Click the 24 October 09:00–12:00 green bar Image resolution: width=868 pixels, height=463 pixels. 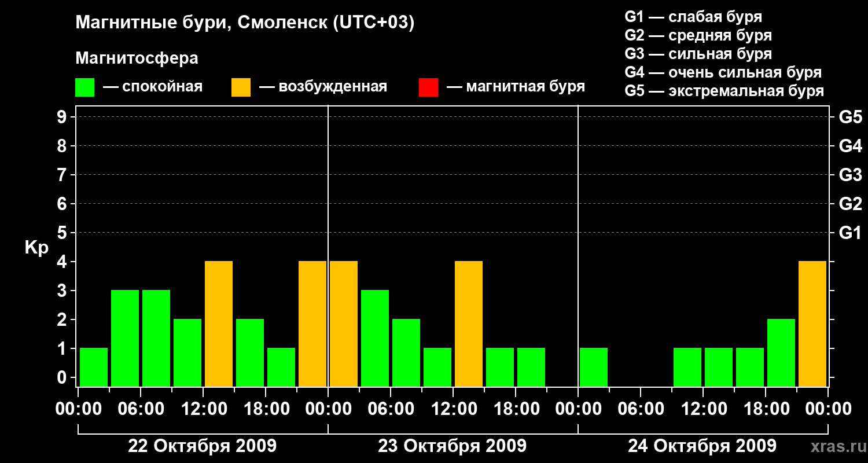(687, 367)
